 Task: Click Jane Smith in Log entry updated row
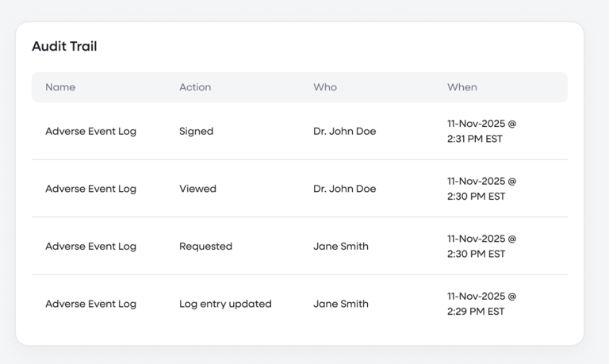pyautogui.click(x=341, y=304)
